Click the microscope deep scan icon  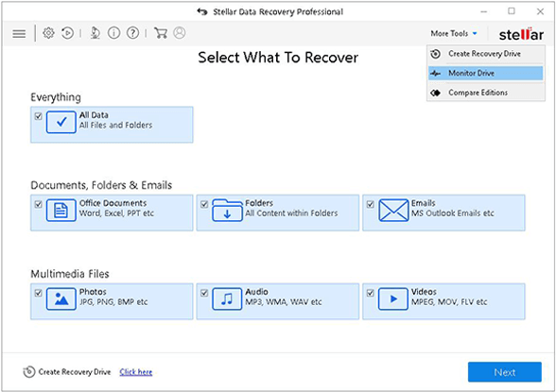95,33
